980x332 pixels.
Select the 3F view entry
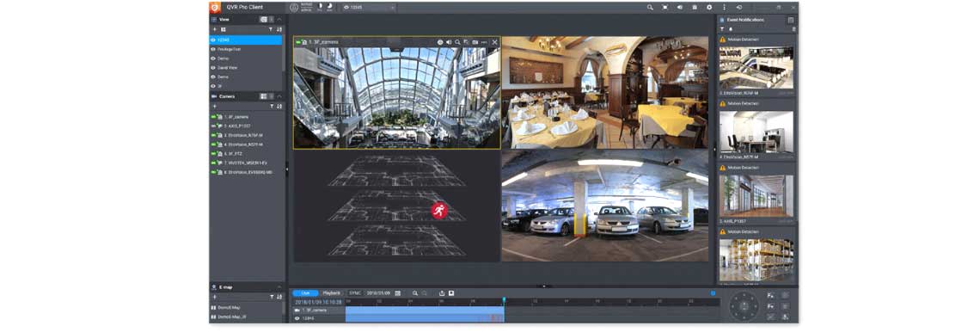pos(246,86)
